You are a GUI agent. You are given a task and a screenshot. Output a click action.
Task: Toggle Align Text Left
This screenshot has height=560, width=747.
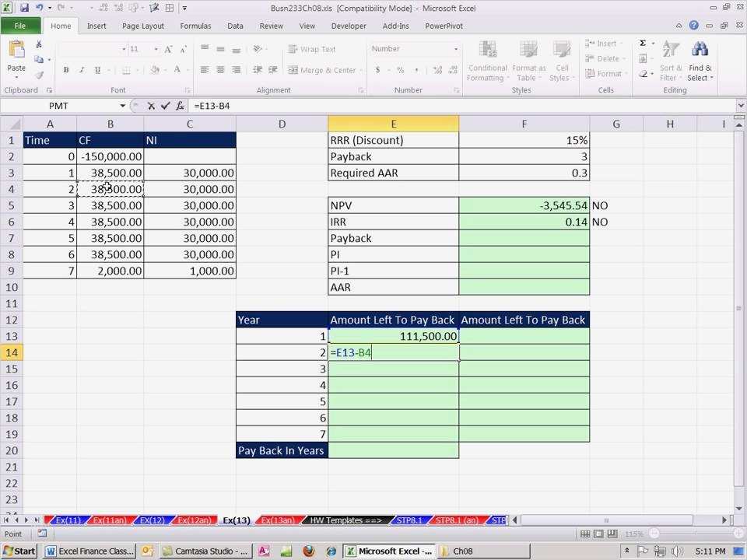pyautogui.click(x=205, y=70)
